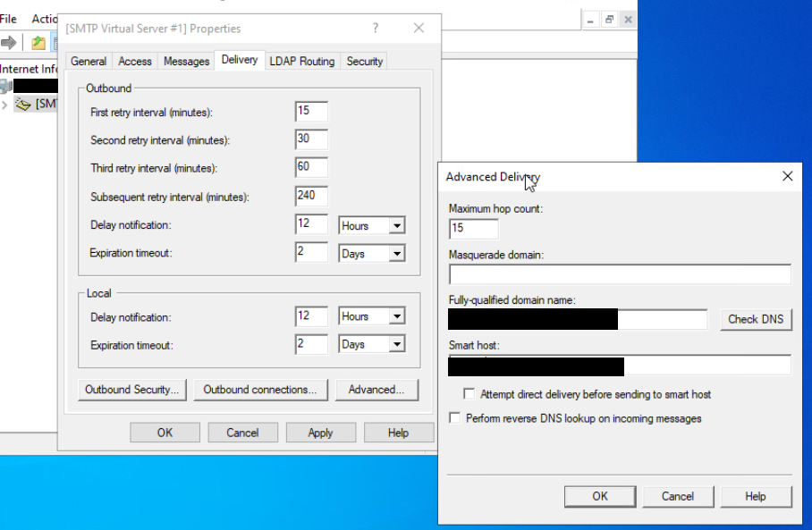Expand the SMTP server tree node
The image size is (812, 530).
click(4, 105)
